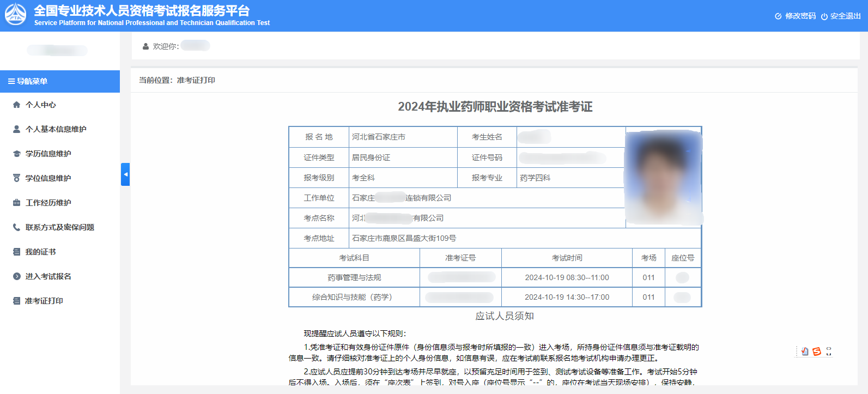868x394 pixels.
Task: Click the 考点地址 address cell
Action: tap(404, 238)
